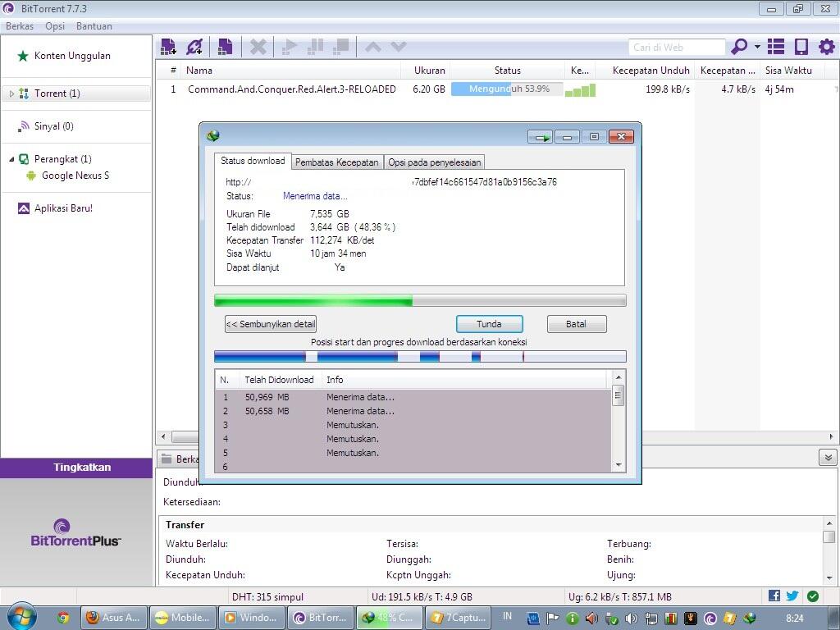
Task: Click the Create New Torrent icon
Action: coord(225,47)
